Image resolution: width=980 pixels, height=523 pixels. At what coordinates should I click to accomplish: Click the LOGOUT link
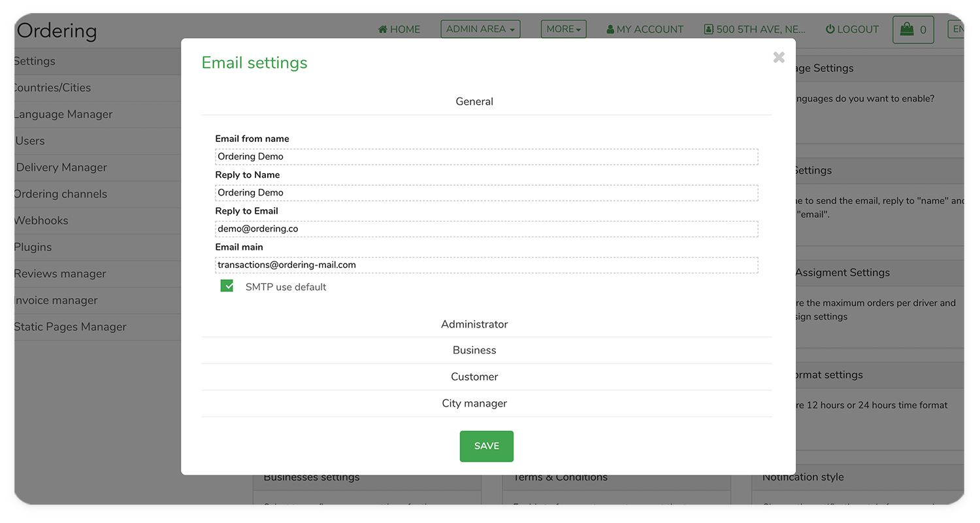853,29
